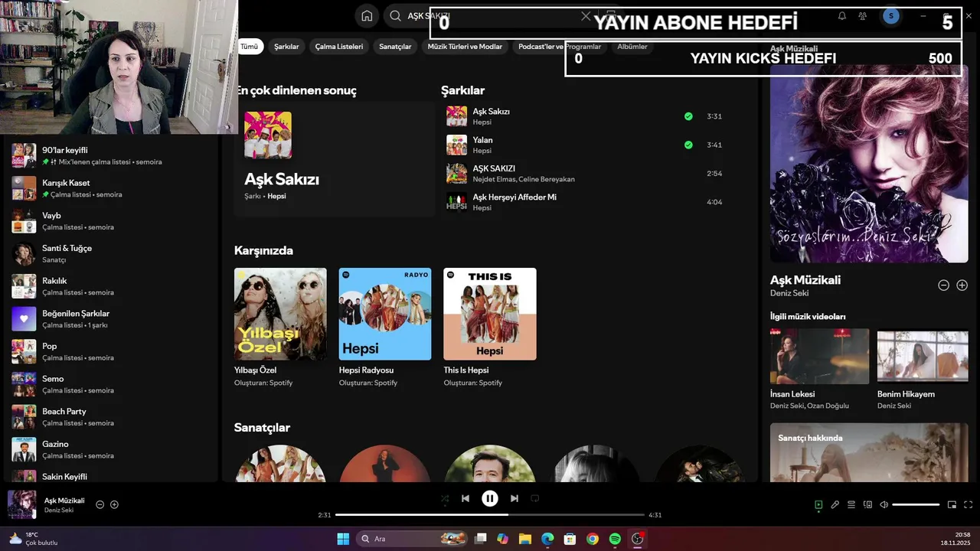Select Aşk Herşeyi Affeder Mi song
This screenshot has width=980, height=551.
click(586, 202)
